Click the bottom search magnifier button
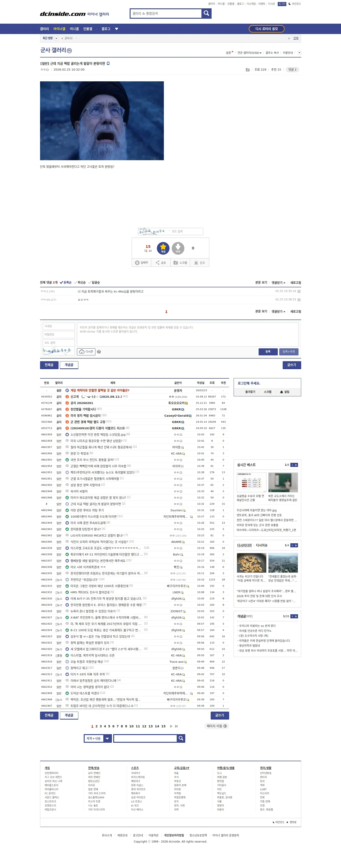This screenshot has width=341, height=868. tap(181, 738)
